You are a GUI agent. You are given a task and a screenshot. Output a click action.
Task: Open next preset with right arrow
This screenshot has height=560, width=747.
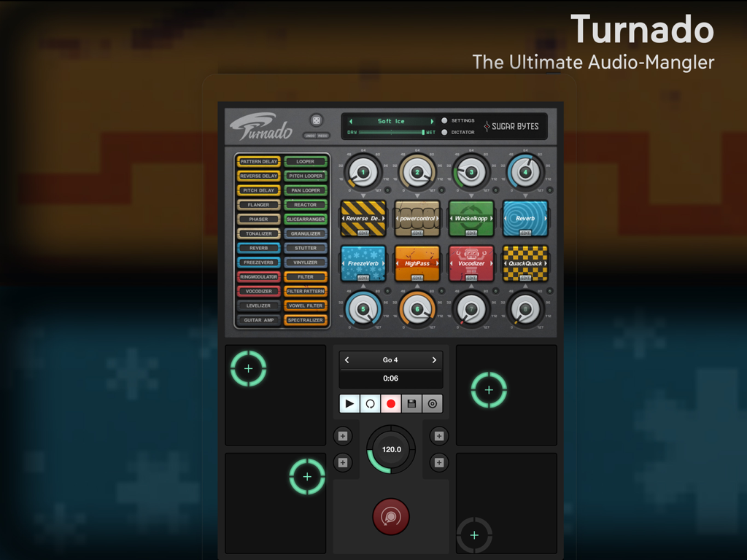(432, 120)
